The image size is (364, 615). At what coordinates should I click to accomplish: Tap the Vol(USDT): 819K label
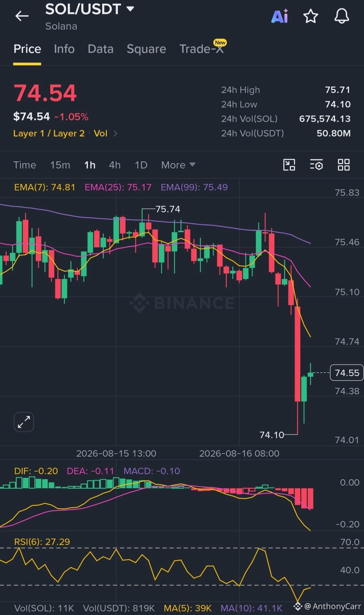[x=119, y=608]
